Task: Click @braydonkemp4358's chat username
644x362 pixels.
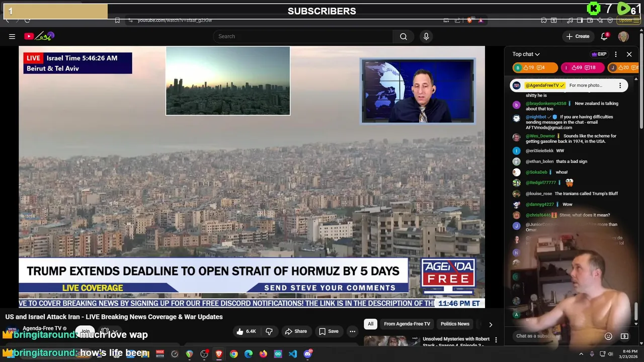Action: pos(546,104)
